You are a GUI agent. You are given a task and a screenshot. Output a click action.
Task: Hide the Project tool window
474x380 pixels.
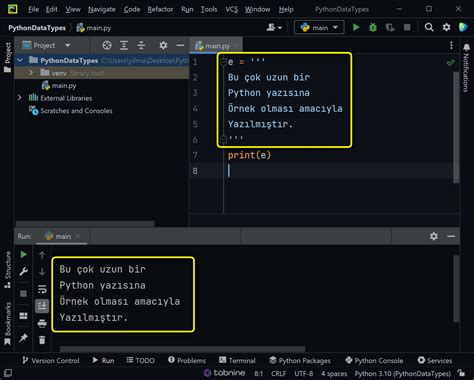click(180, 45)
